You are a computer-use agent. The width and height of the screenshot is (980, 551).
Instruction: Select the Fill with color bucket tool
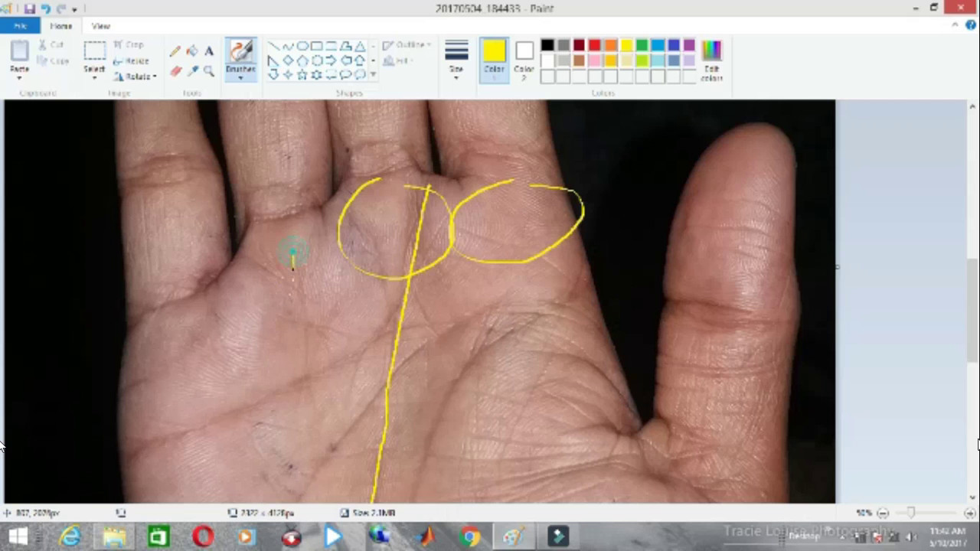pyautogui.click(x=191, y=51)
